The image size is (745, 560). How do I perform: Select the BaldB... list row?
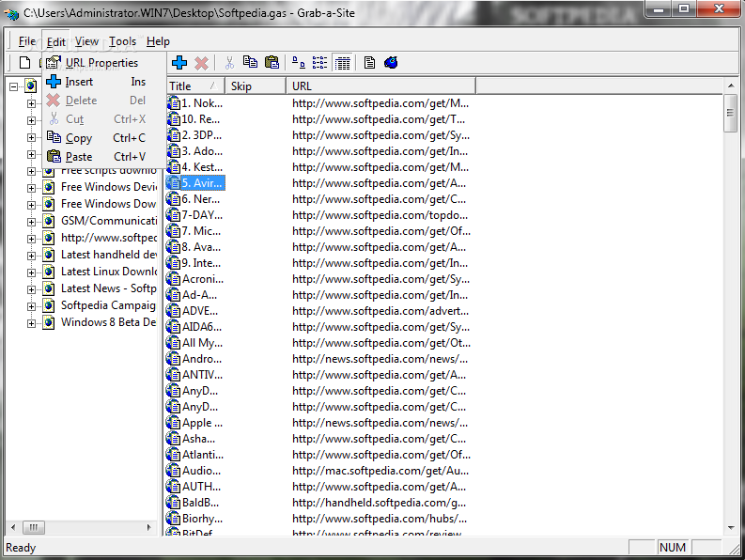[x=194, y=503]
